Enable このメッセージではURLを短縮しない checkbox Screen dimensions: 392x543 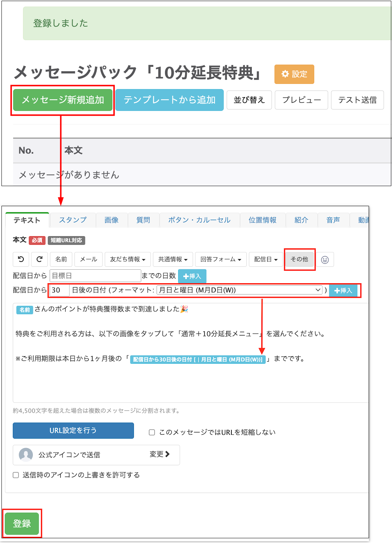tap(152, 432)
